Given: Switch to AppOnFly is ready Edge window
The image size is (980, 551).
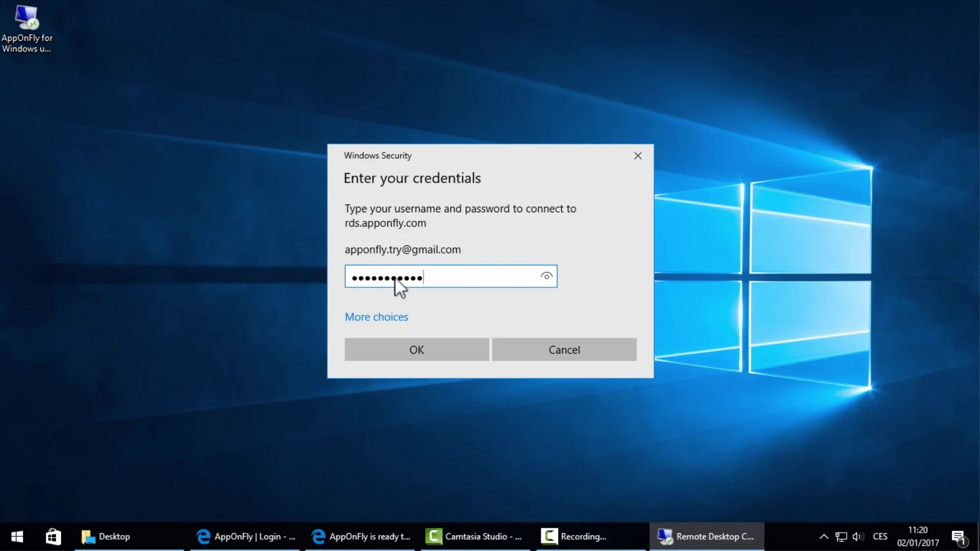Looking at the screenshot, I should coord(360,537).
